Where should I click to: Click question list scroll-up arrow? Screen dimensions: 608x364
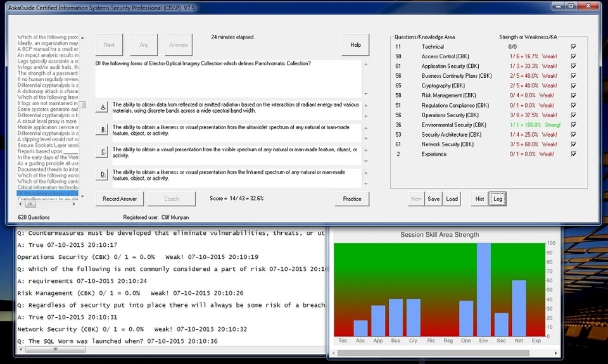coord(82,37)
